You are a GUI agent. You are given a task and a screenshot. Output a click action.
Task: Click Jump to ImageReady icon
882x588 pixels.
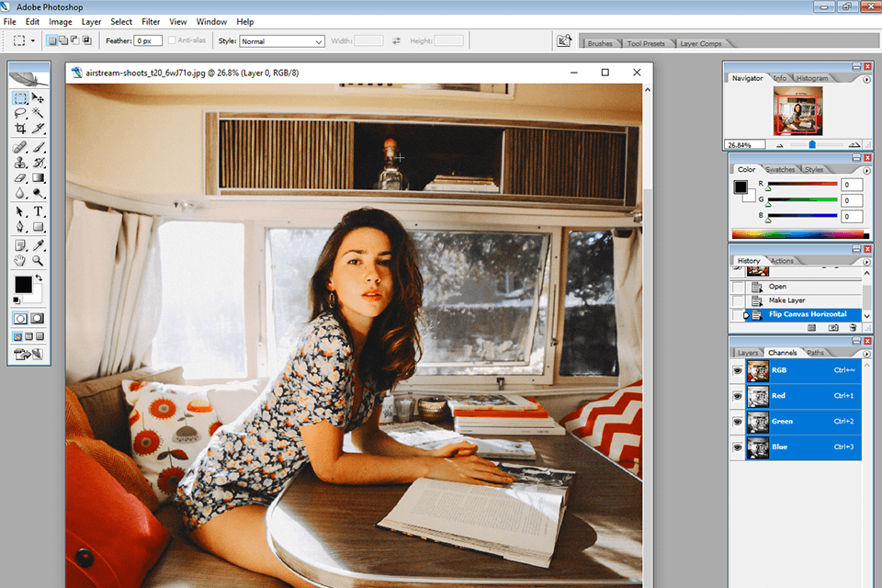[28, 355]
